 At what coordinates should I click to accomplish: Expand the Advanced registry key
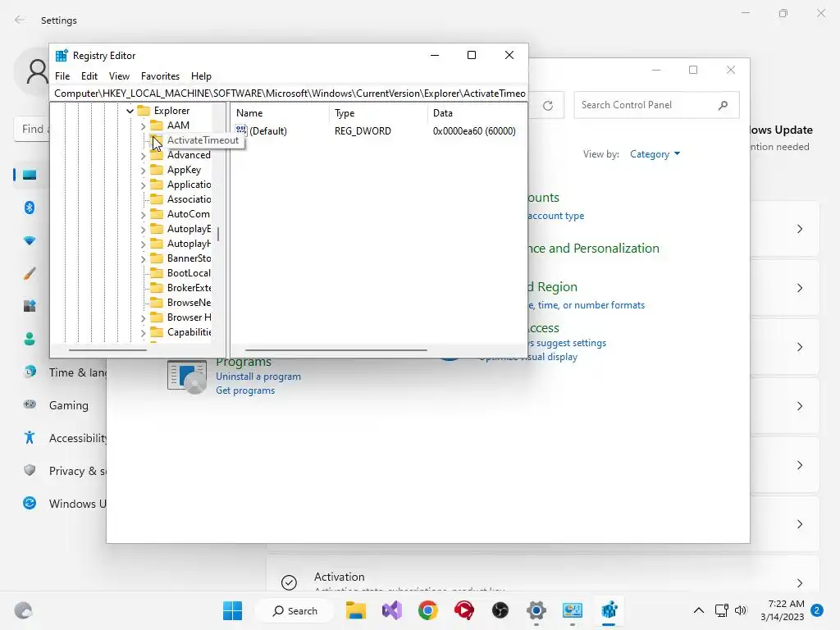143,156
